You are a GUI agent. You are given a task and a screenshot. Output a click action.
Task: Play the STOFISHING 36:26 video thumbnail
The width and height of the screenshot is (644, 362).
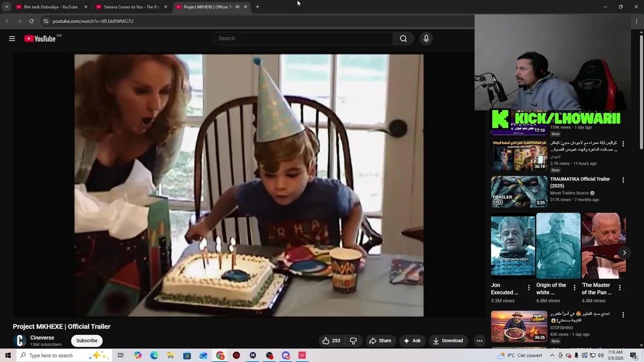pos(519,327)
